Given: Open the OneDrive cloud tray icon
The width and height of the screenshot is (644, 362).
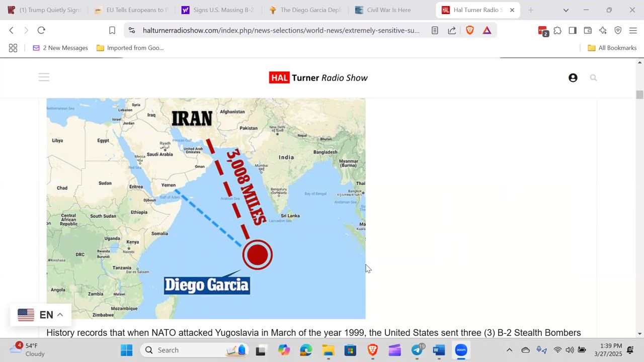Looking at the screenshot, I should (525, 350).
